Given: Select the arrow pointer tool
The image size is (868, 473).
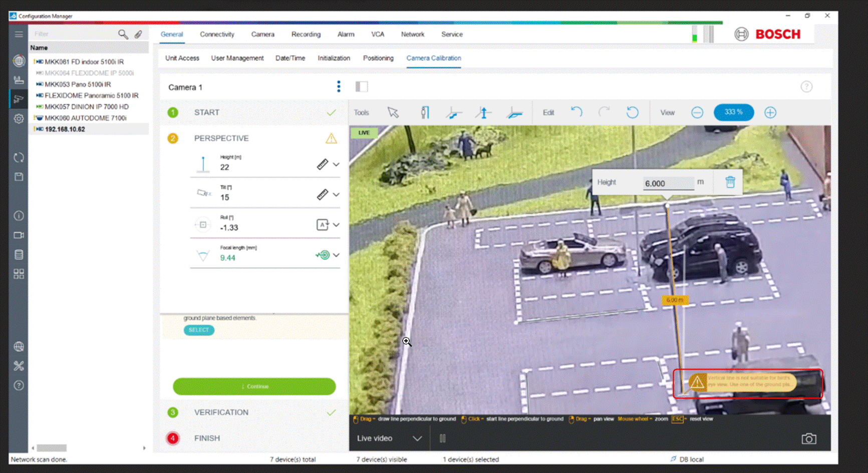Looking at the screenshot, I should [393, 113].
